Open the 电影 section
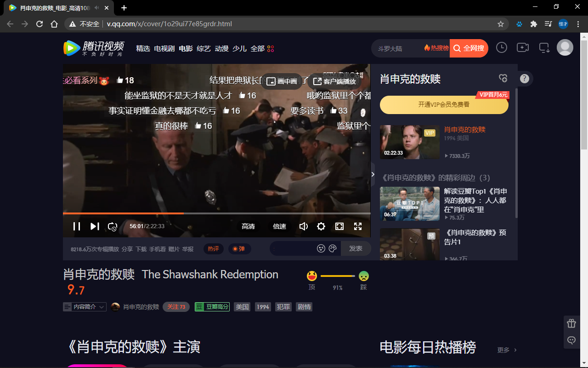Screen dimensions: 588x368 click(x=186, y=48)
